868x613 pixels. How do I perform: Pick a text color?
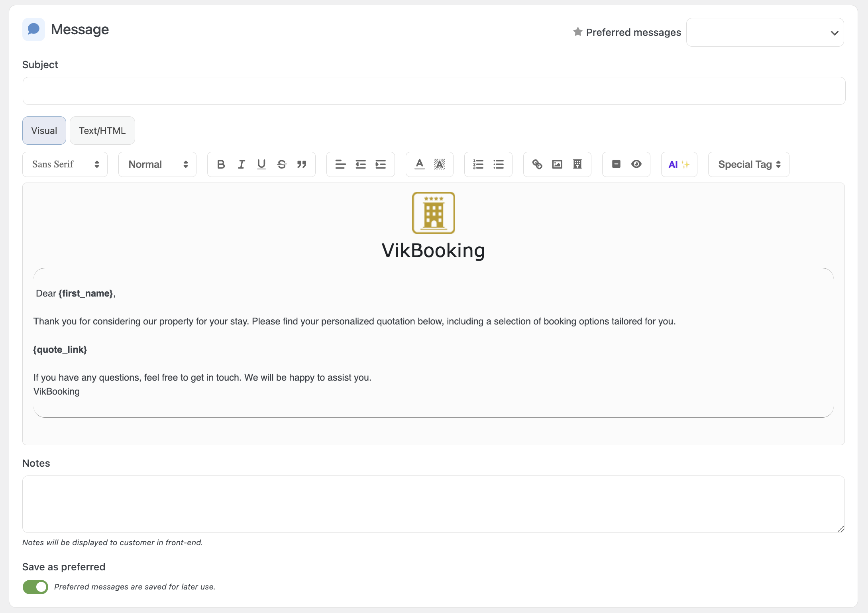(x=419, y=164)
